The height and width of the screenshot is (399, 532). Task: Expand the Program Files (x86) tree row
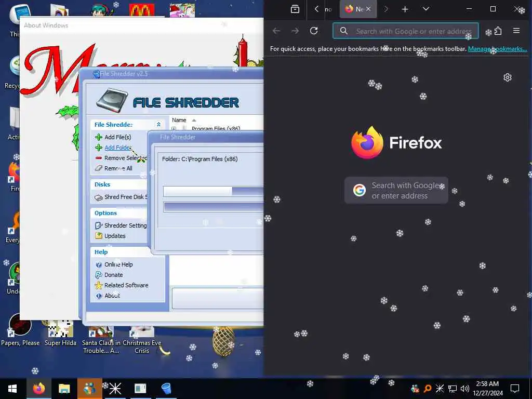pos(174,129)
